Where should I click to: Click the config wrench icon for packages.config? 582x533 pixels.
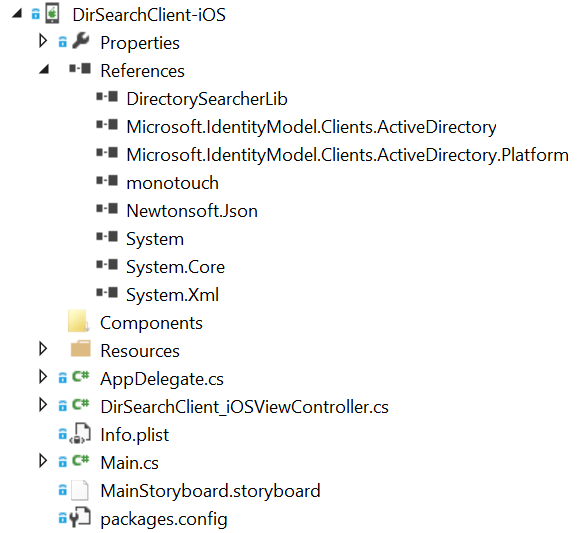pyautogui.click(x=80, y=517)
